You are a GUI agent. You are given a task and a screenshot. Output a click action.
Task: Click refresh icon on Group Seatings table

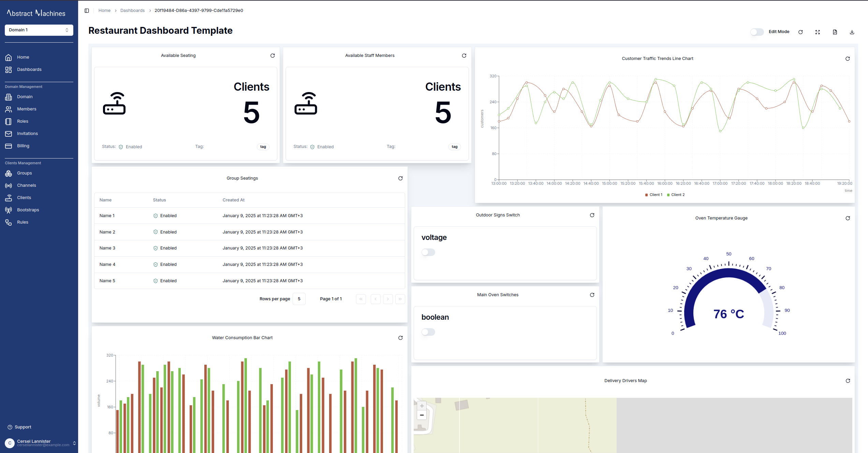[400, 178]
